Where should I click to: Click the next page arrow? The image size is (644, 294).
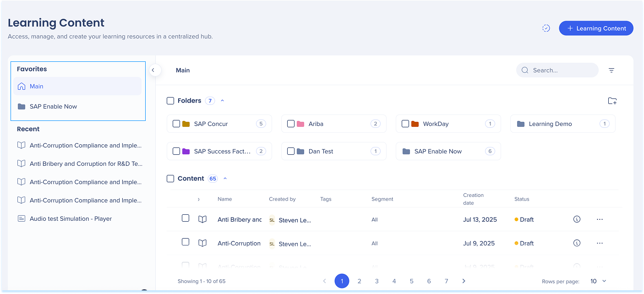coord(464,281)
